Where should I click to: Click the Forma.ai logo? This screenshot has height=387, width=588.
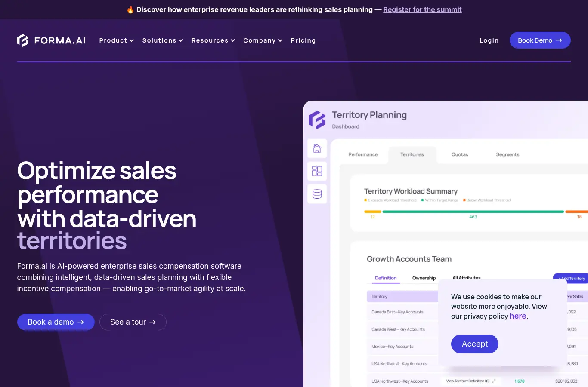(51, 40)
